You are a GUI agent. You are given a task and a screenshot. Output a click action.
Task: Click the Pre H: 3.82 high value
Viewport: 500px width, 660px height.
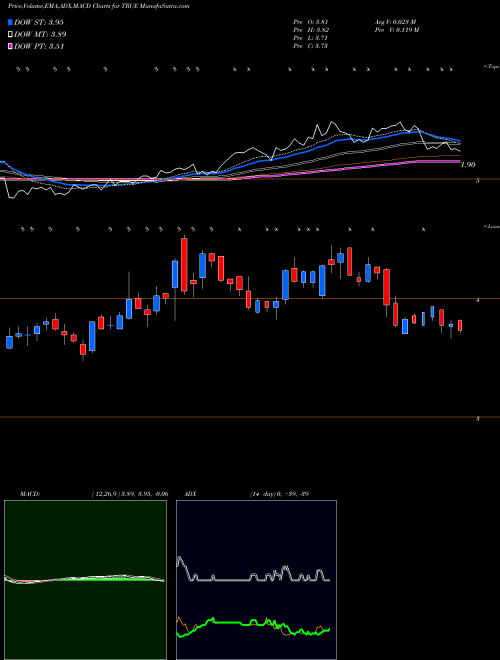click(311, 30)
